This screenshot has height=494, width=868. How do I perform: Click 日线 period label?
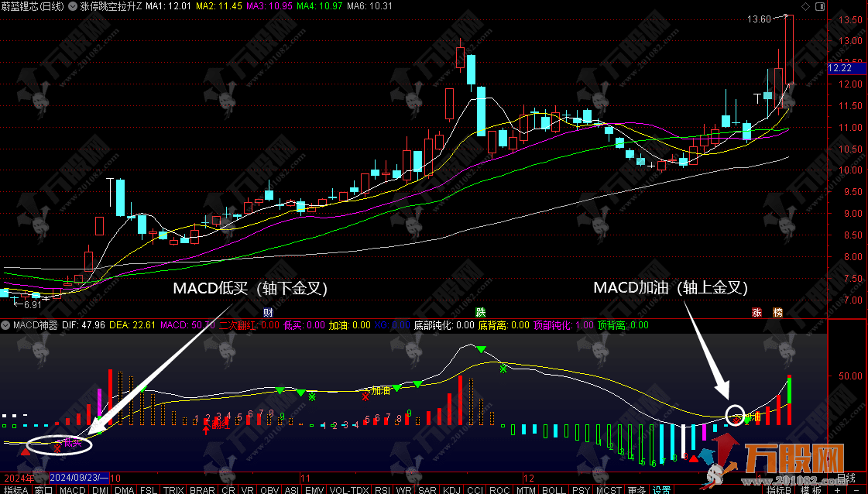846,478
